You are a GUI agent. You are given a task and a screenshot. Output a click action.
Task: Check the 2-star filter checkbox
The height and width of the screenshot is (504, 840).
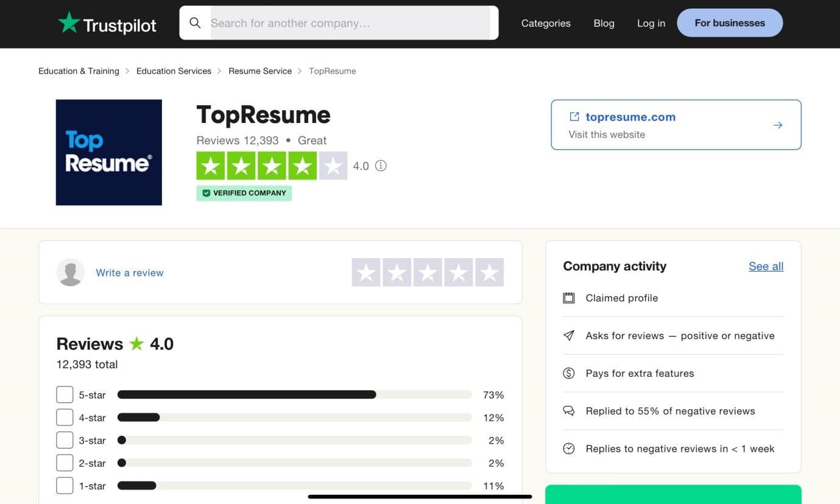pyautogui.click(x=65, y=463)
